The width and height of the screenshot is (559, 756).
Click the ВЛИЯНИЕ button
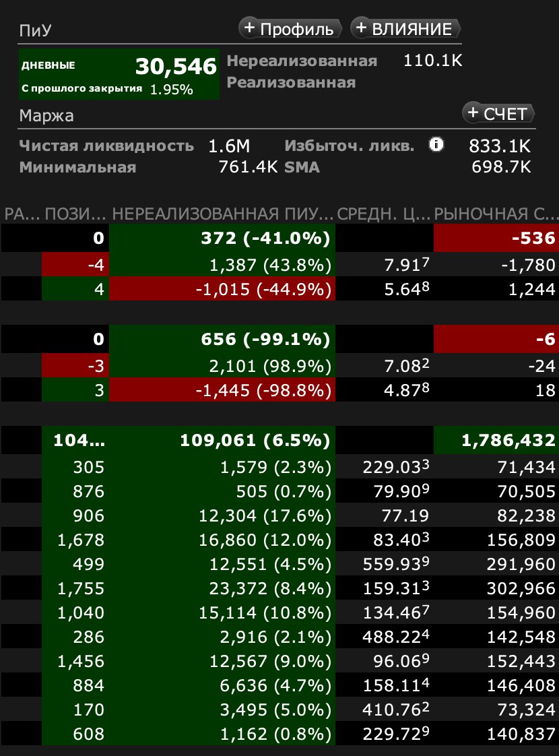click(405, 28)
